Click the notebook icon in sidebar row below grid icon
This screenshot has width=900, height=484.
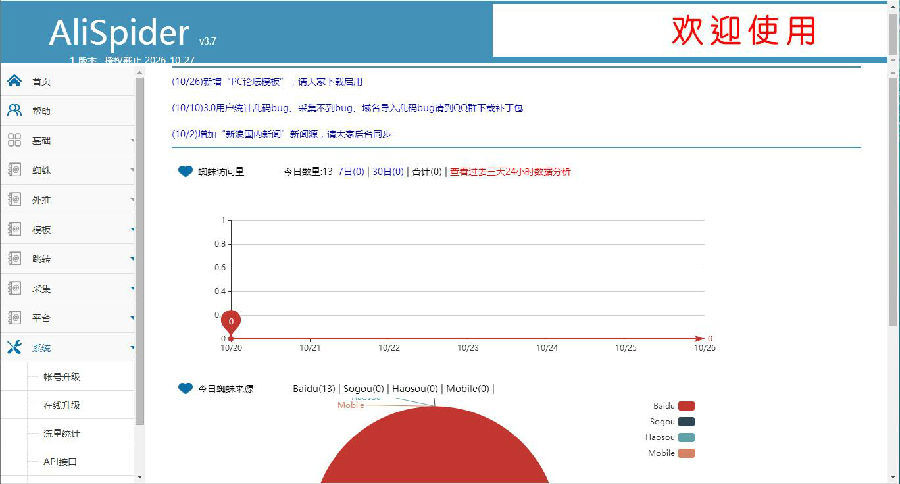[x=14, y=170]
